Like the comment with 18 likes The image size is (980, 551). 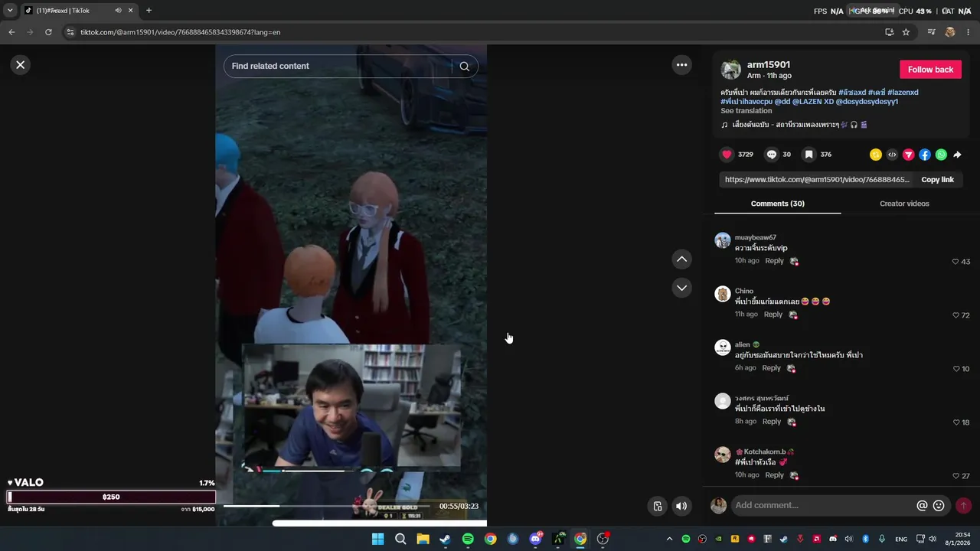(x=955, y=422)
